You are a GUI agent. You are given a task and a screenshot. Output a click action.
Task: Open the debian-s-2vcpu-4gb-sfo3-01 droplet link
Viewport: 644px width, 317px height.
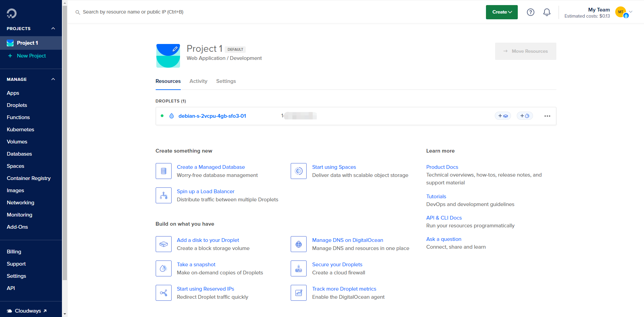(212, 116)
